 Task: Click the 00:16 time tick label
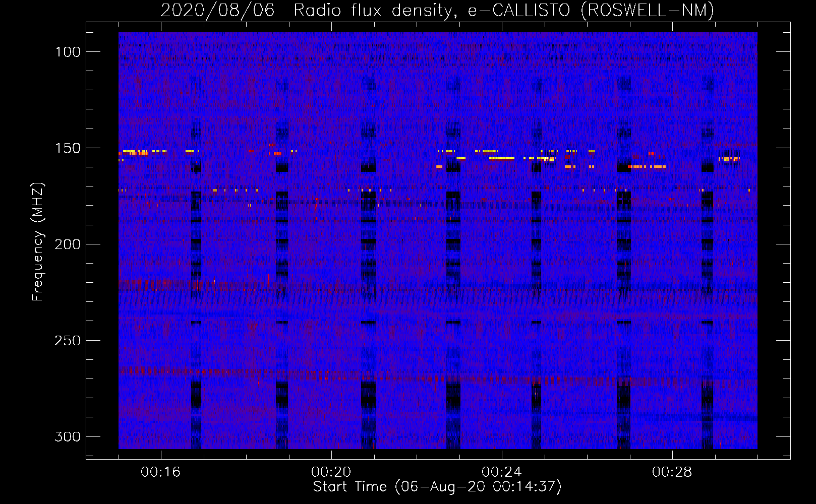[161, 472]
